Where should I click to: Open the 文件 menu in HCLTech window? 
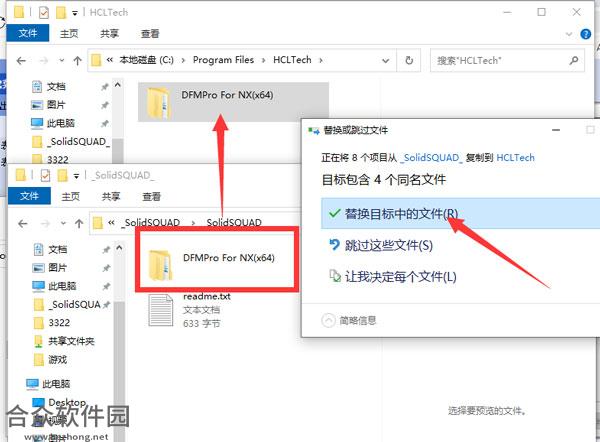pyautogui.click(x=28, y=33)
